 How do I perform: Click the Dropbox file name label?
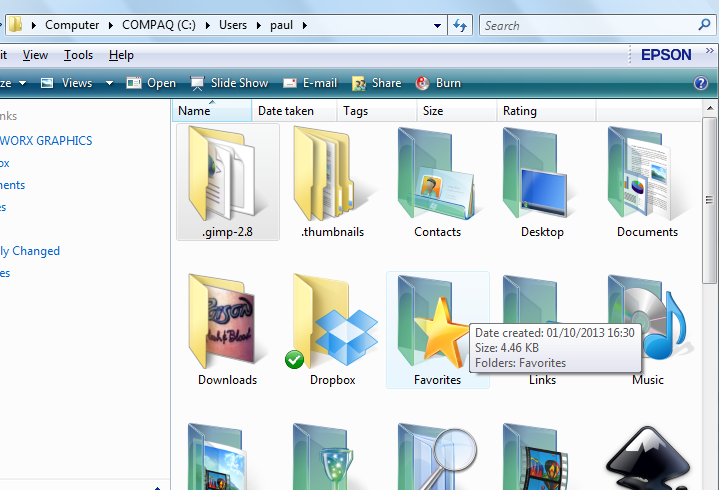332,380
